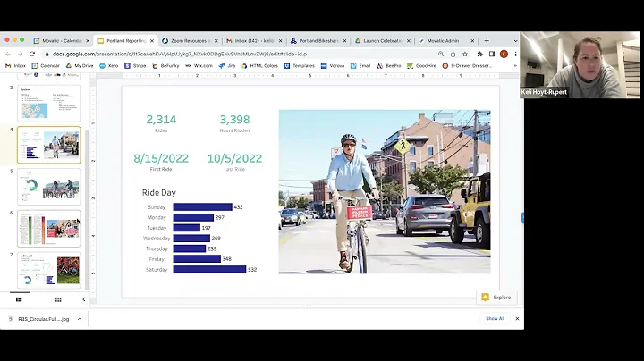This screenshot has width=644, height=361.
Task: Show more bookmarks with the overflow chevron
Action: 515,65
